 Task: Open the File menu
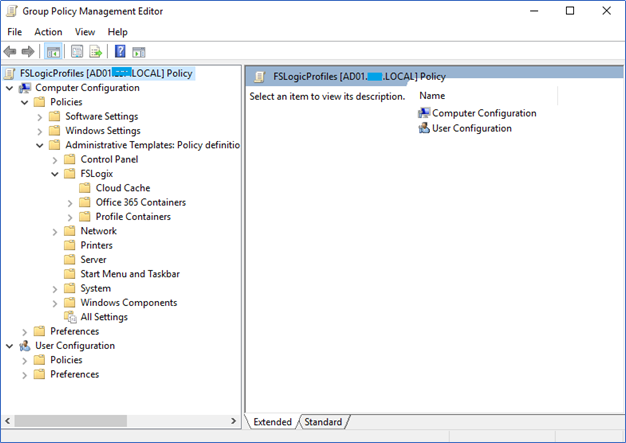coord(15,32)
